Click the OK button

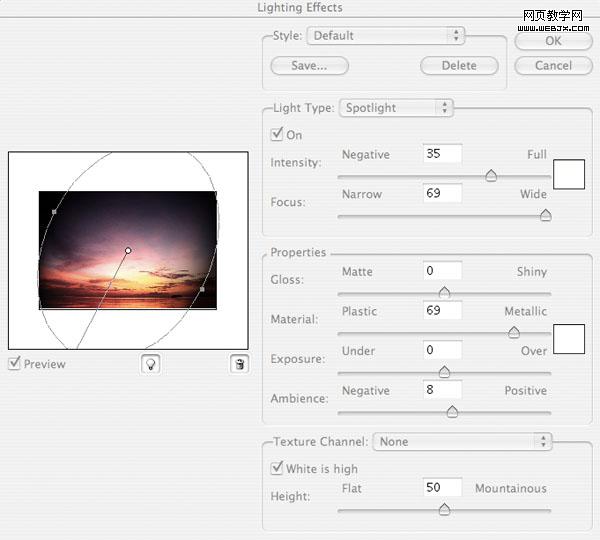point(553,41)
